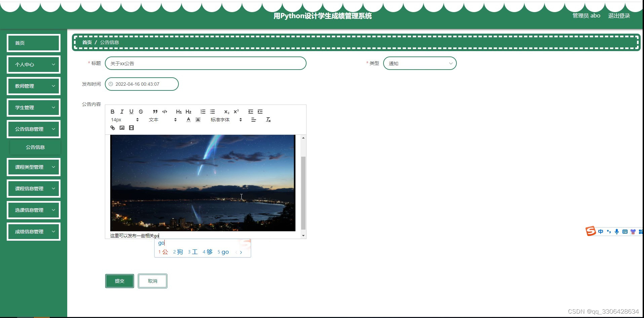Insert a code block in the editor
Image resolution: width=644 pixels, height=318 pixels.
(165, 112)
